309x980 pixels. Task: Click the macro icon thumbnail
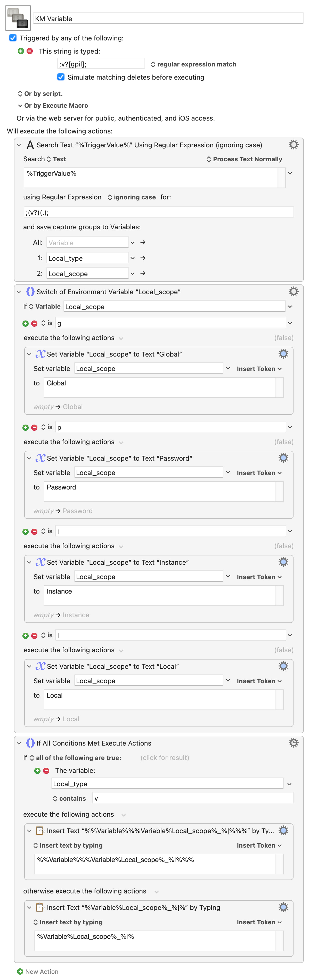[18, 18]
